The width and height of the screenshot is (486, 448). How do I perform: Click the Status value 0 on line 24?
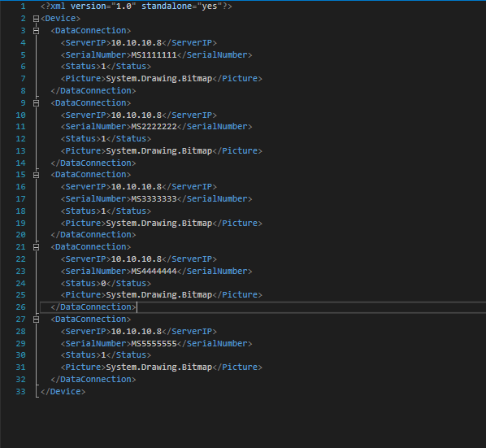tap(103, 284)
